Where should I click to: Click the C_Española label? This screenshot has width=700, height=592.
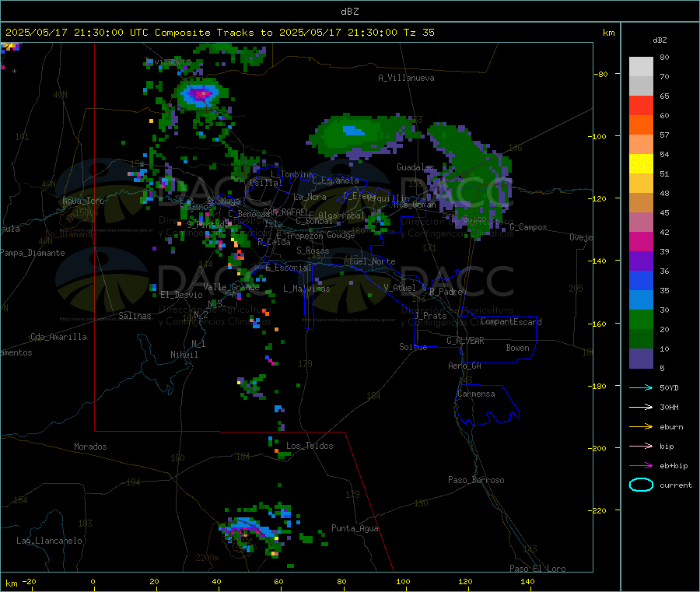click(335, 180)
